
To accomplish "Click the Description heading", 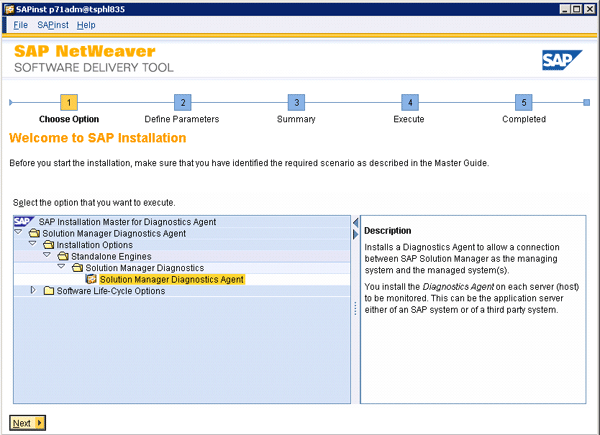I will [x=388, y=231].
